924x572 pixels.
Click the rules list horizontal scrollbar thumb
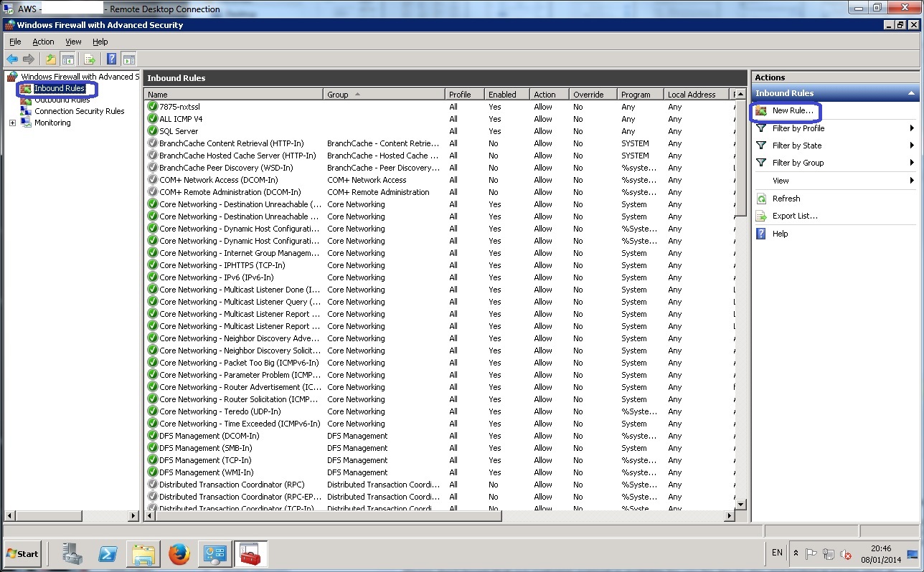pyautogui.click(x=328, y=516)
